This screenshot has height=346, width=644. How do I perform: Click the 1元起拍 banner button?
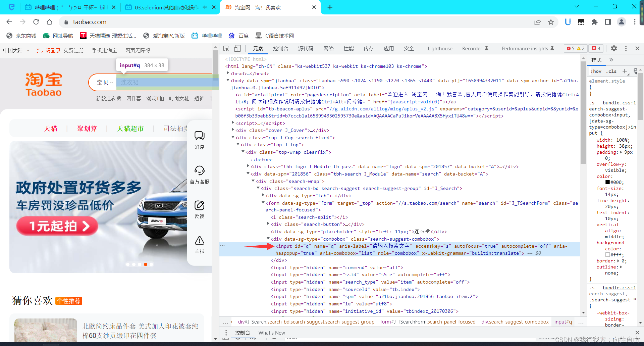point(57,226)
